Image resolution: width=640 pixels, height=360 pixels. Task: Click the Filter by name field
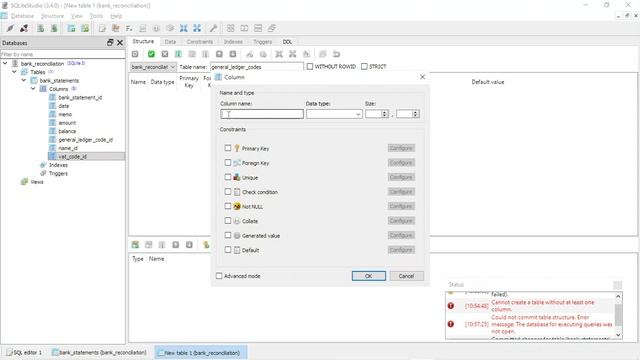(x=63, y=54)
